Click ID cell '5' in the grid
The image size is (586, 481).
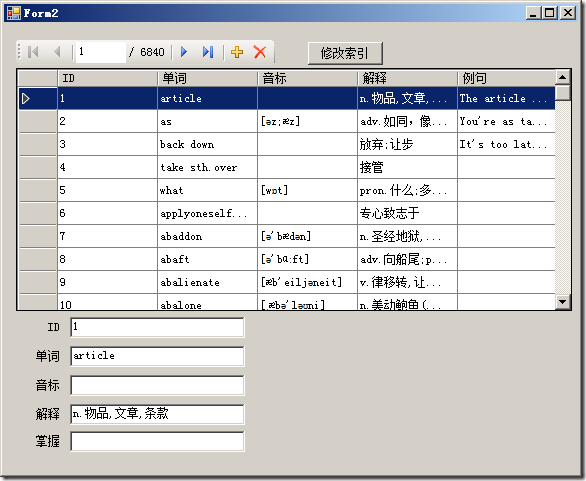108,190
